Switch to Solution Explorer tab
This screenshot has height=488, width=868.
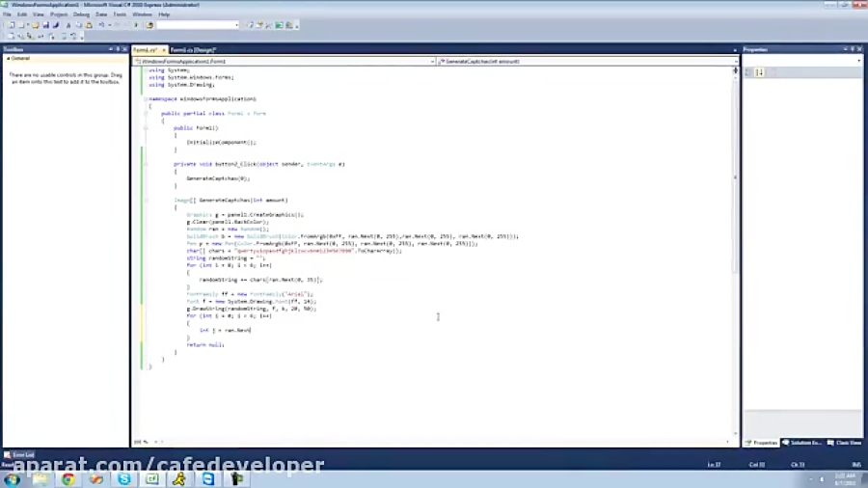click(801, 443)
